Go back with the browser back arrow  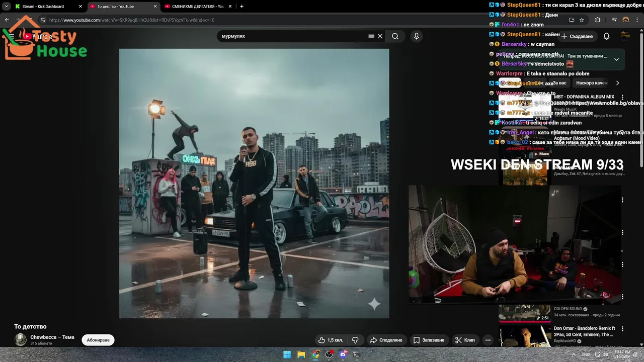(7, 20)
